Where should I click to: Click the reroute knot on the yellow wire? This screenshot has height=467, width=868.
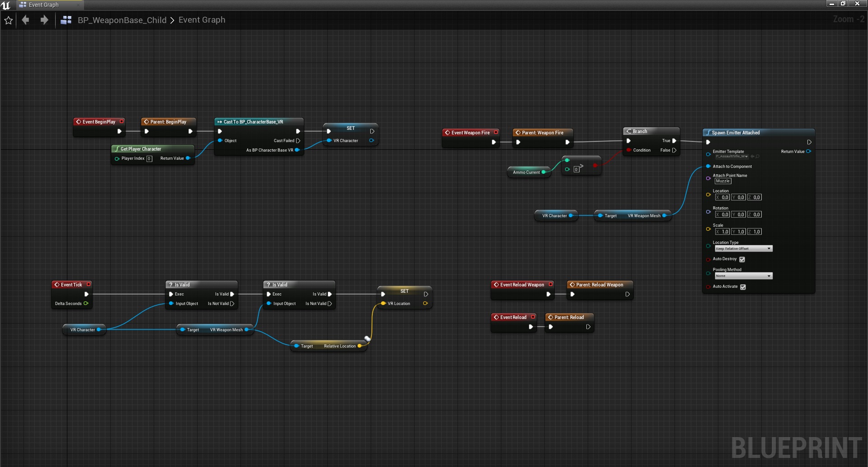click(368, 338)
